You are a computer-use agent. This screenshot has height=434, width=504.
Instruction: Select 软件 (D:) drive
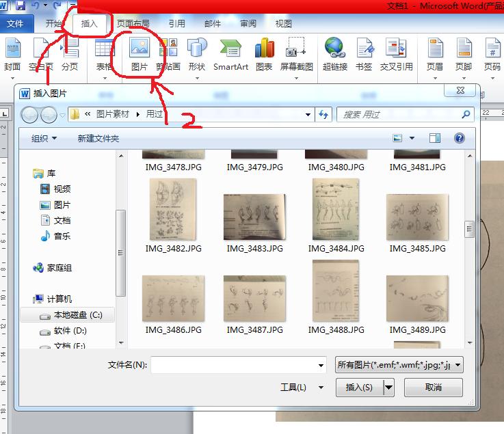tap(63, 331)
